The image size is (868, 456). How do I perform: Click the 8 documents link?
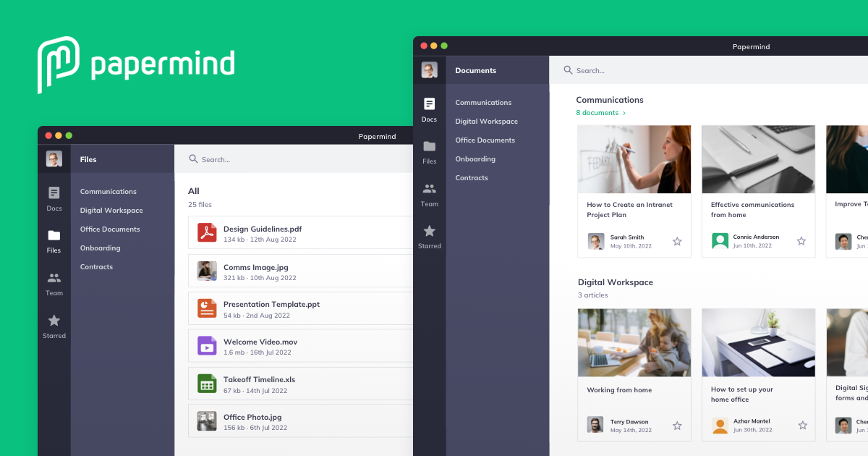coord(595,113)
